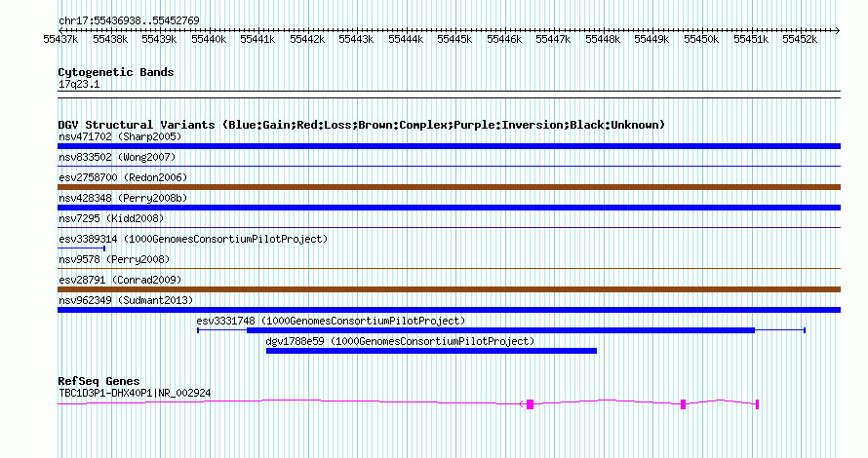Click the blue bar for nsv471702
Image resolution: width=868 pixels, height=458 pixels.
click(449, 146)
